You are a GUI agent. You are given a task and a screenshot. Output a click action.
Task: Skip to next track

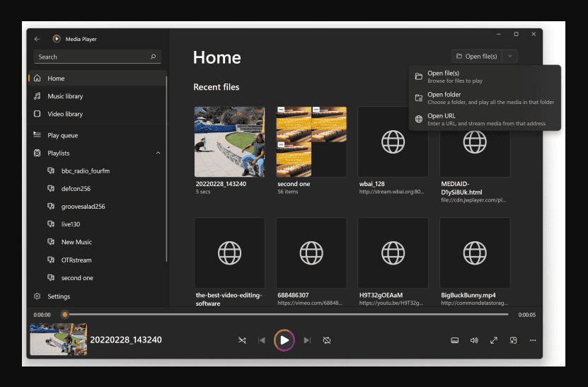pos(307,340)
